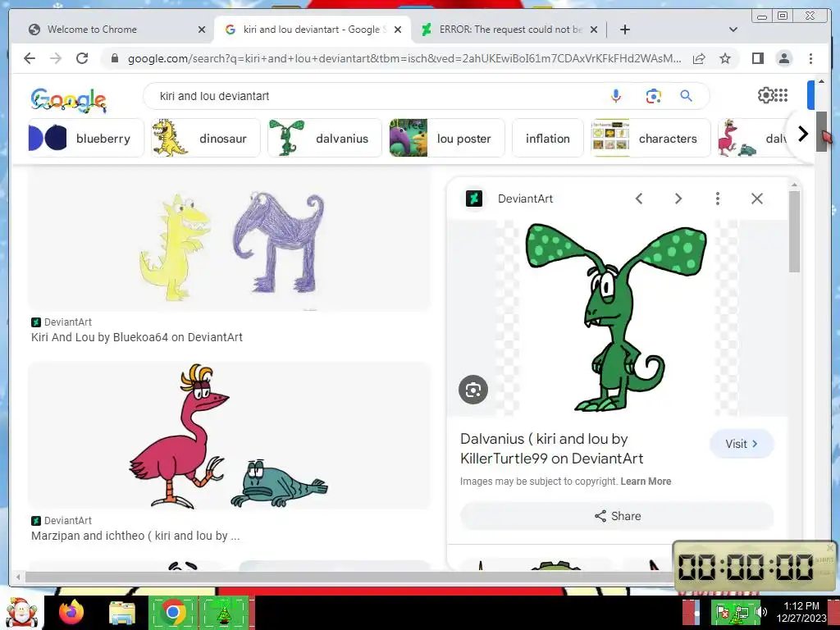The image size is (840, 630).
Task: Click the pink bird and fish thumbnail
Action: pyautogui.click(x=230, y=436)
